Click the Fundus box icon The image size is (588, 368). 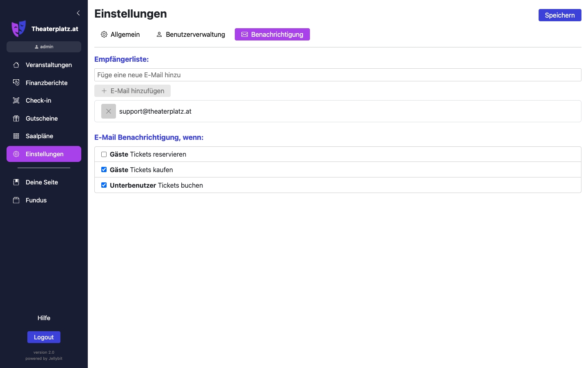click(16, 200)
